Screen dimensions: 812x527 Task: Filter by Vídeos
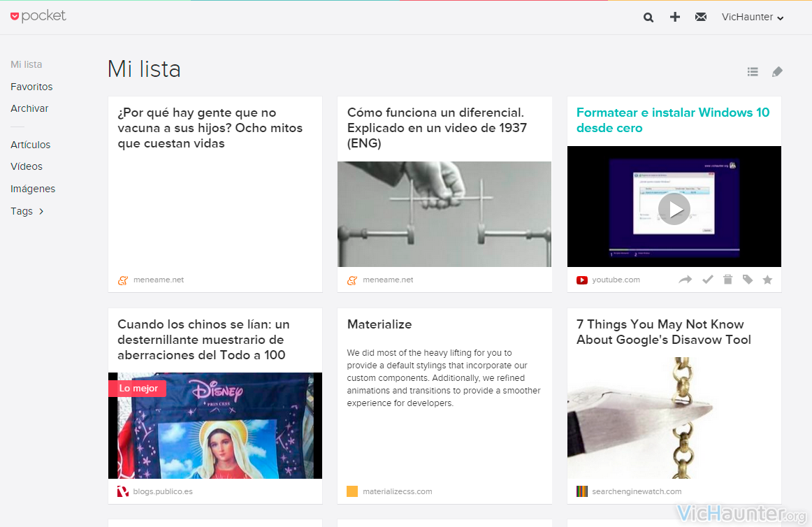(27, 166)
